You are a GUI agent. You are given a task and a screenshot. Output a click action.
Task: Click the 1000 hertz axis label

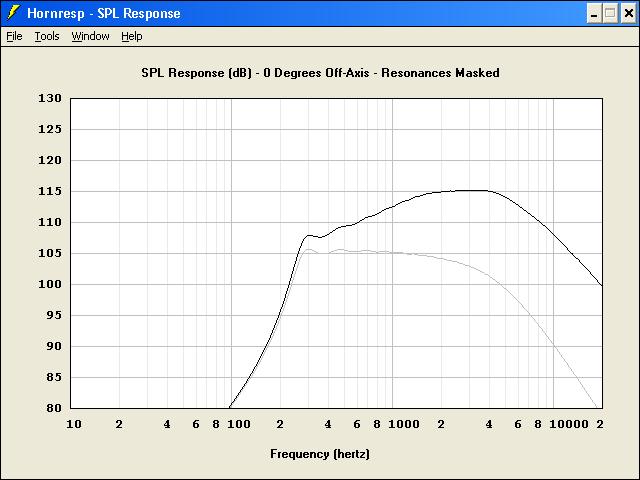404,424
